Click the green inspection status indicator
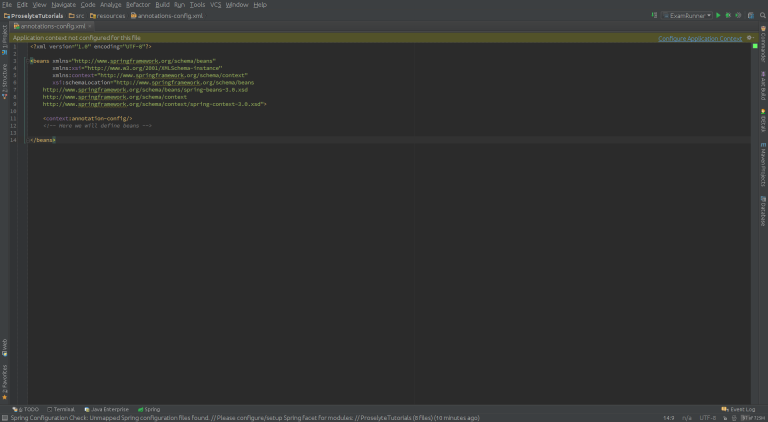Viewport: 768px width, 422px height. tap(755, 46)
